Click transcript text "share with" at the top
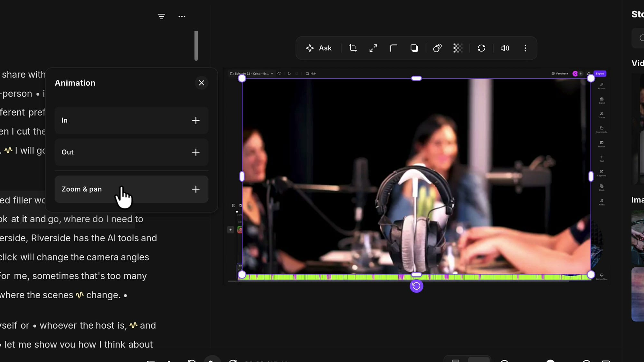The width and height of the screenshot is (644, 362). 24,75
